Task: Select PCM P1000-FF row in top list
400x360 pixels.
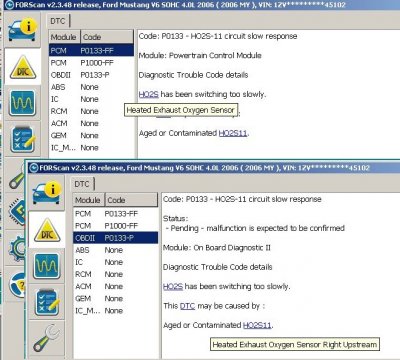Action: click(91, 63)
